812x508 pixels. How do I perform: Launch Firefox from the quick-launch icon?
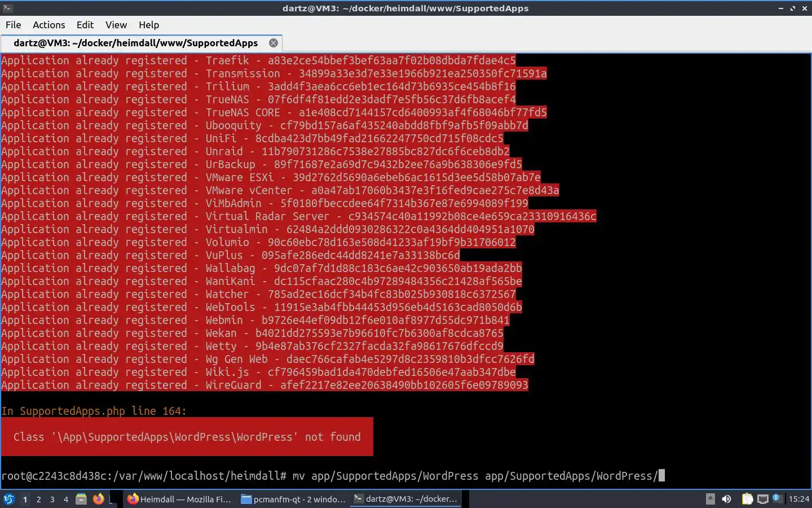click(x=98, y=499)
